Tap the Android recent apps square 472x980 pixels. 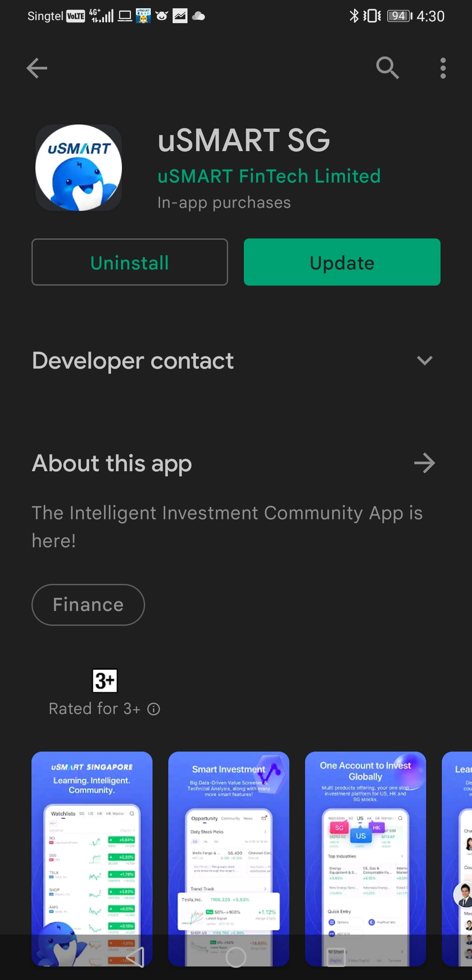(x=337, y=957)
